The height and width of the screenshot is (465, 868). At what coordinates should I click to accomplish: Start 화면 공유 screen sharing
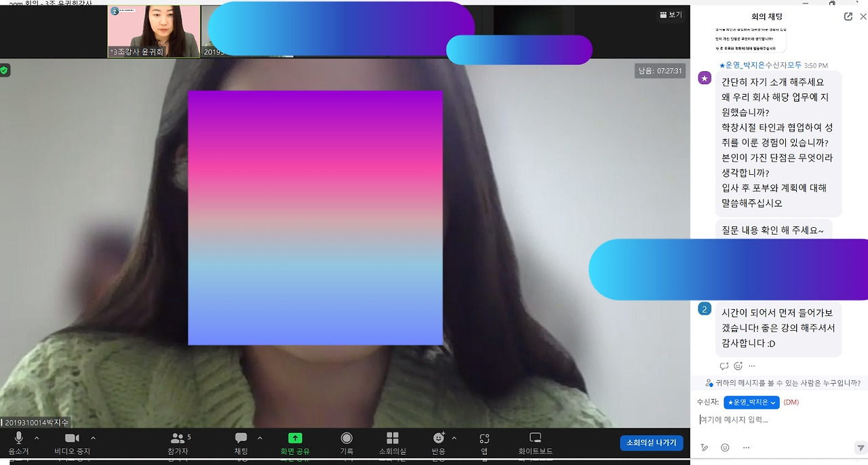[x=295, y=443]
